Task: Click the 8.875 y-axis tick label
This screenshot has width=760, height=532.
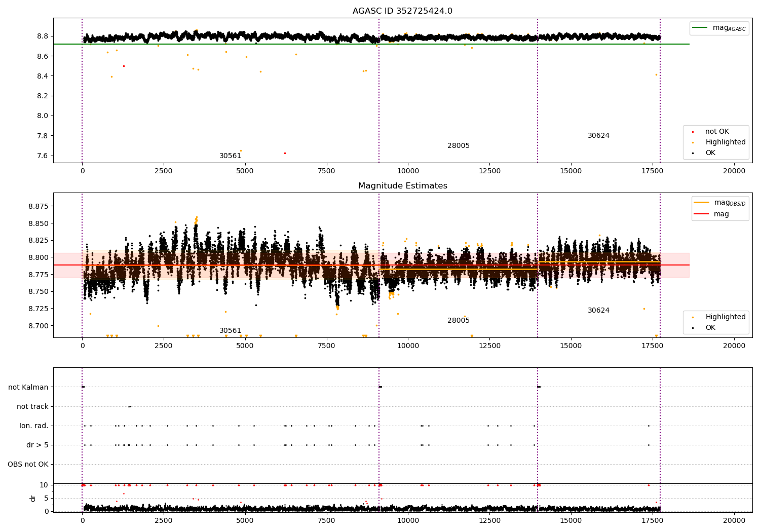Action: click(x=39, y=207)
